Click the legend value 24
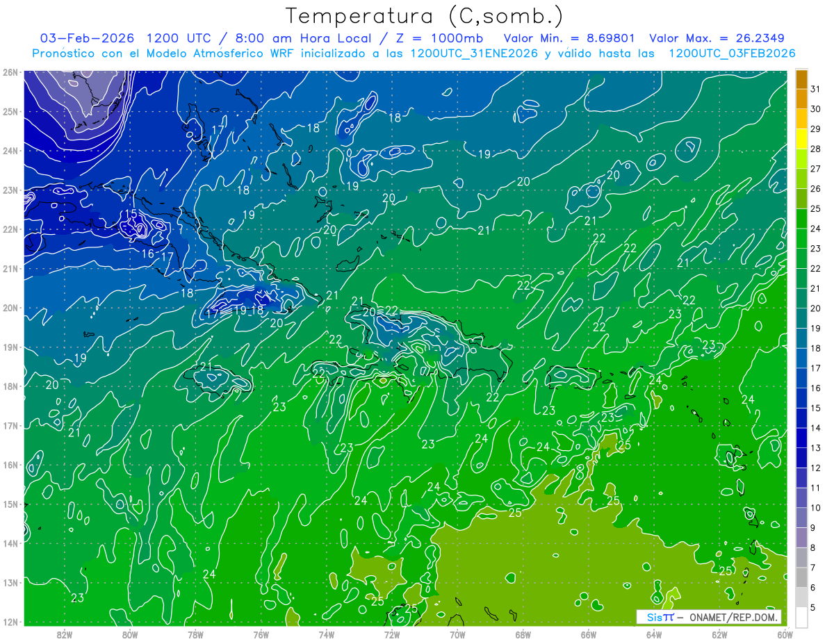 click(x=815, y=229)
